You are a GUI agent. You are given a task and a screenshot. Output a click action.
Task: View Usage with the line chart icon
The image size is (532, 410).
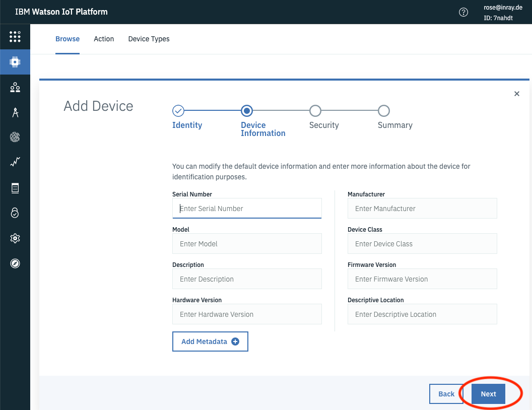pyautogui.click(x=15, y=162)
